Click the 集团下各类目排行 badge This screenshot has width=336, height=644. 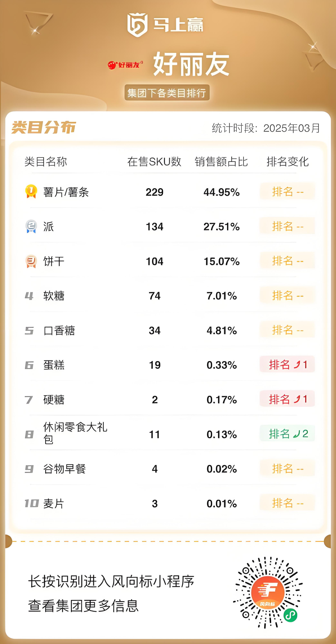(x=167, y=93)
